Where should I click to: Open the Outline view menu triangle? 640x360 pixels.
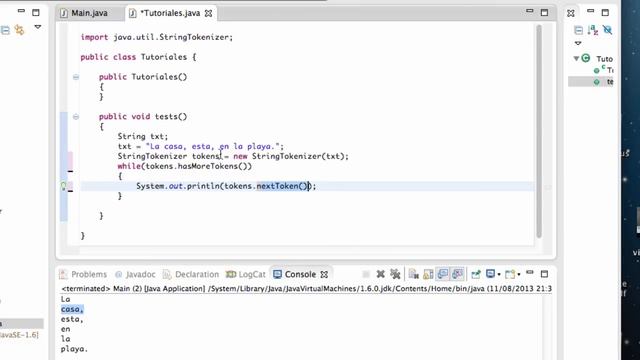pos(578,43)
